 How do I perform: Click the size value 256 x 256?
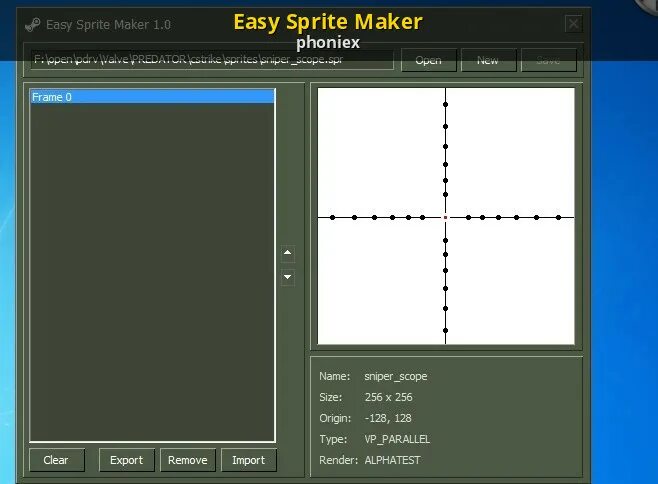(389, 397)
